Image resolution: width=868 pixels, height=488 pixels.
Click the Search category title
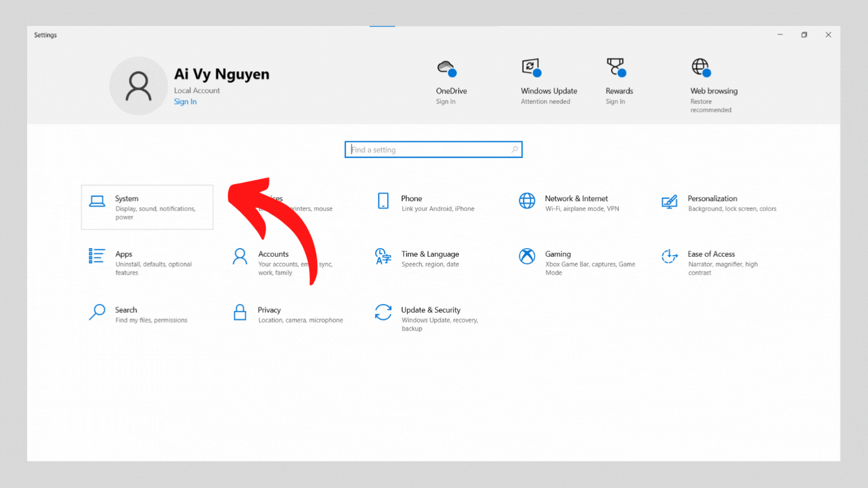(x=126, y=310)
